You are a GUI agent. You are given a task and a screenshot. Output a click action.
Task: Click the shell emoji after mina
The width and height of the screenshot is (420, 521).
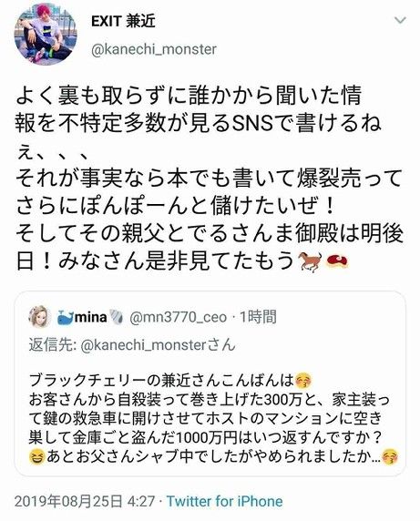coord(117,317)
